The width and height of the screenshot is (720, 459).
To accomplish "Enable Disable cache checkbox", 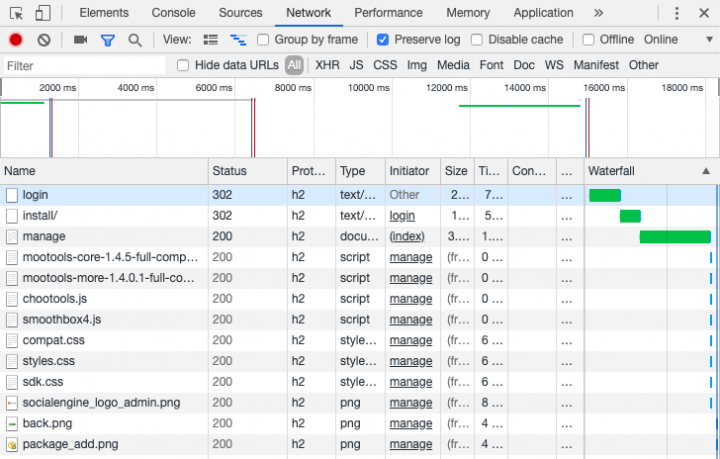I will click(x=477, y=40).
